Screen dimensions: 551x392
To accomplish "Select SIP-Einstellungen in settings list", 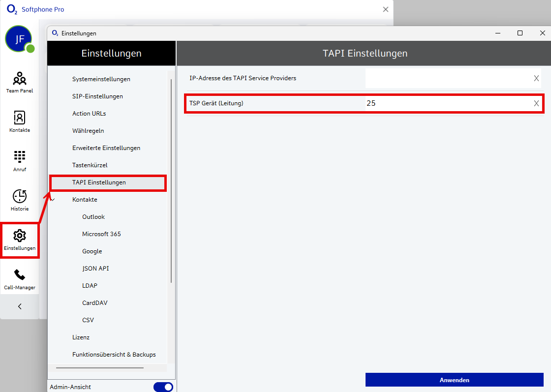I will tap(97, 96).
